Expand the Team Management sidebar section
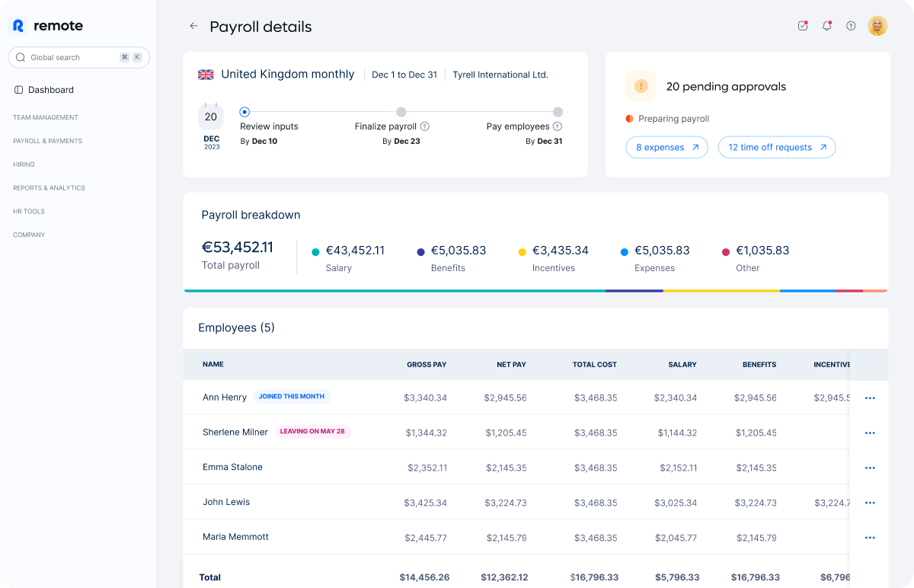 [46, 117]
